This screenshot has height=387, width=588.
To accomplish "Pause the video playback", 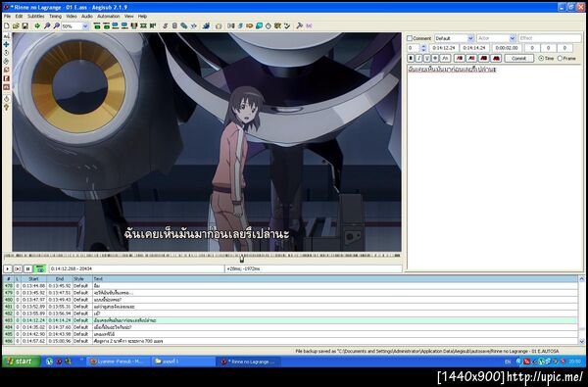I will click(x=27, y=268).
